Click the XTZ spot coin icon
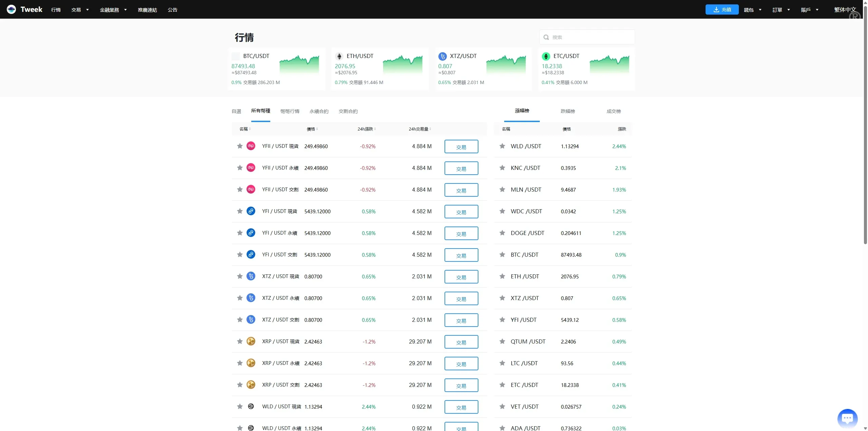This screenshot has width=868, height=431. 251,276
